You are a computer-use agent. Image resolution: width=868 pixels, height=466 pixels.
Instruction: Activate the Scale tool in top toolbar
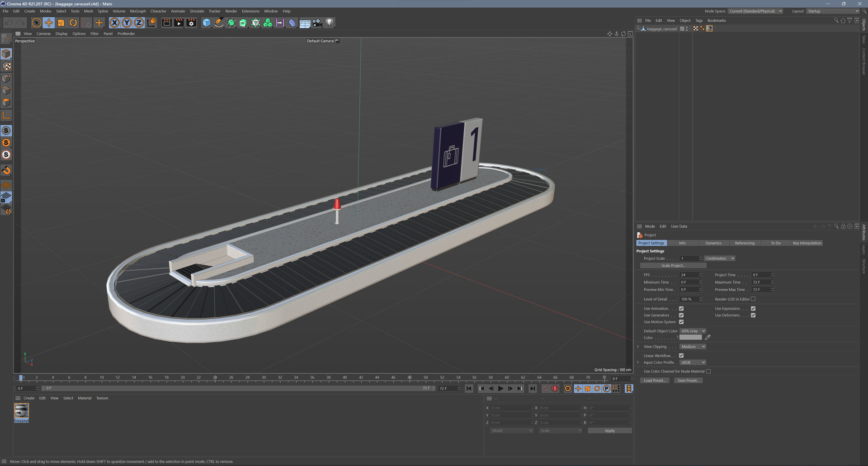[61, 23]
